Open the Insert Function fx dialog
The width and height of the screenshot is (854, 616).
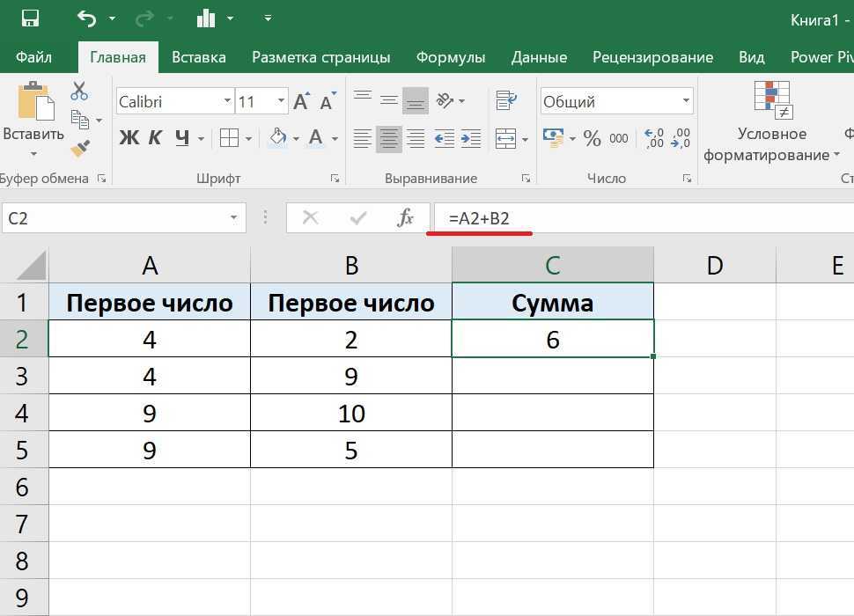pyautogui.click(x=405, y=218)
